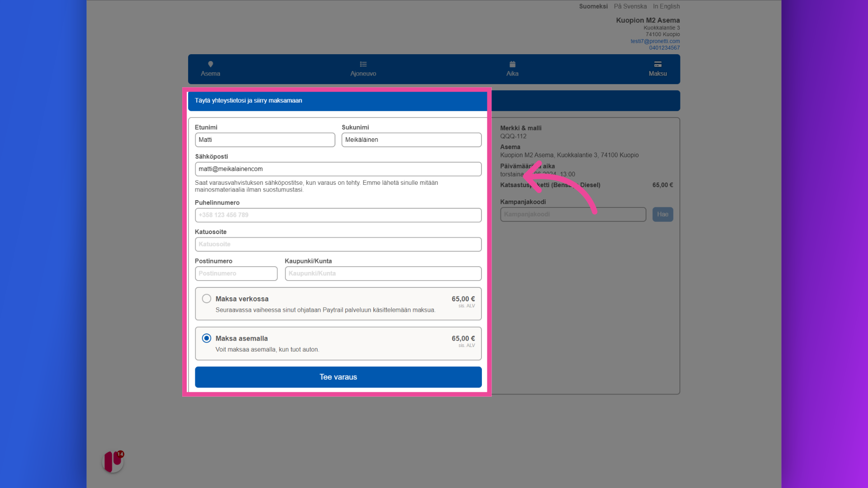Switch language to Suomeksi
Viewport: 868px width, 488px height.
[x=593, y=6]
